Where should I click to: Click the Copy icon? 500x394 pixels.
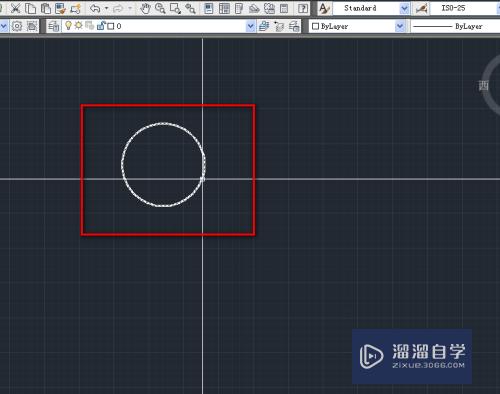tap(31, 8)
